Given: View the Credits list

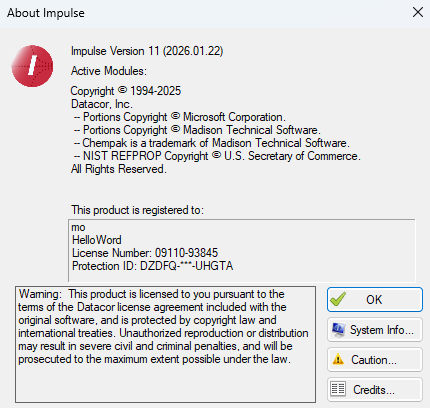Looking at the screenshot, I should coord(375,389).
